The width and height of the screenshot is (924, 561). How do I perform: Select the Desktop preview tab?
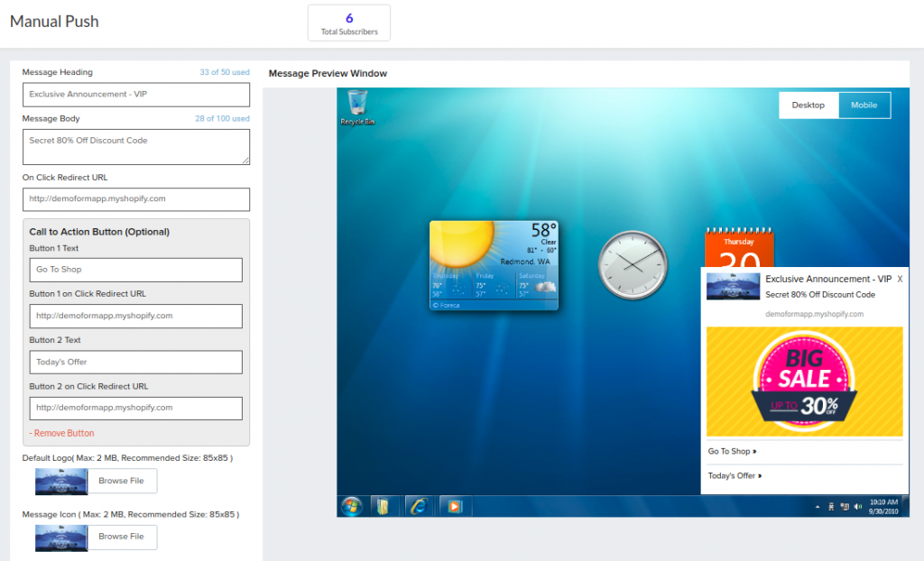808,105
